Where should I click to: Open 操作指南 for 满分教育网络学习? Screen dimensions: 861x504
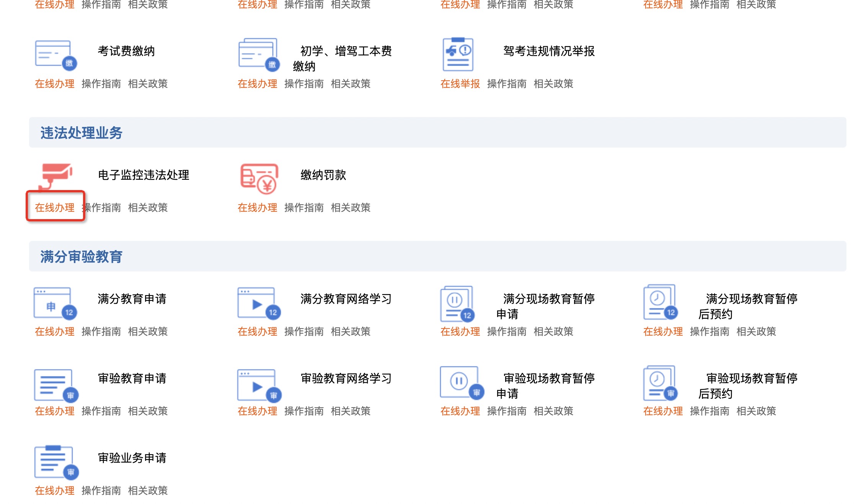[304, 332]
